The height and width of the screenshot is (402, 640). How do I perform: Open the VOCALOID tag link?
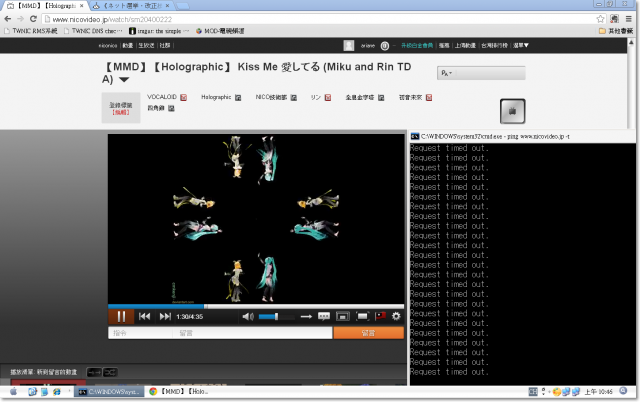pyautogui.click(x=162, y=97)
